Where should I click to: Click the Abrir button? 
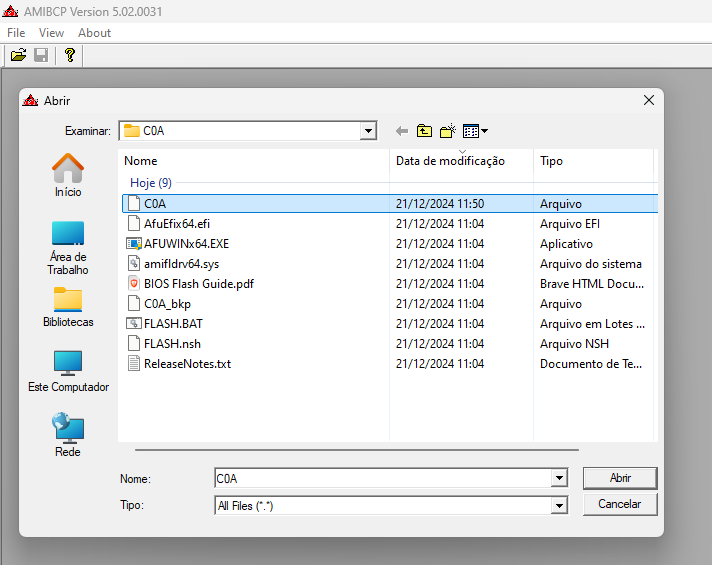point(620,478)
